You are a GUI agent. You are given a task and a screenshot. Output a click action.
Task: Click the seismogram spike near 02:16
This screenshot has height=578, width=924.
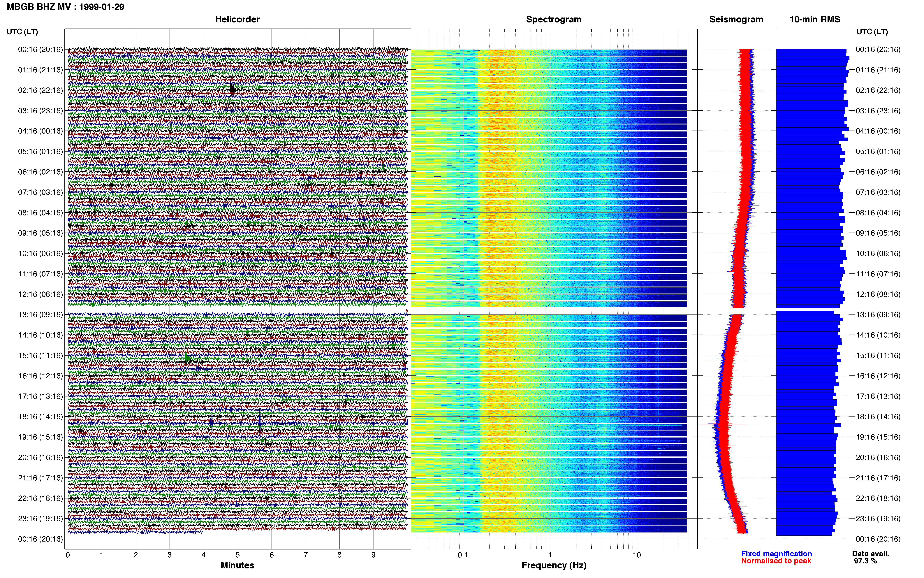[x=749, y=92]
